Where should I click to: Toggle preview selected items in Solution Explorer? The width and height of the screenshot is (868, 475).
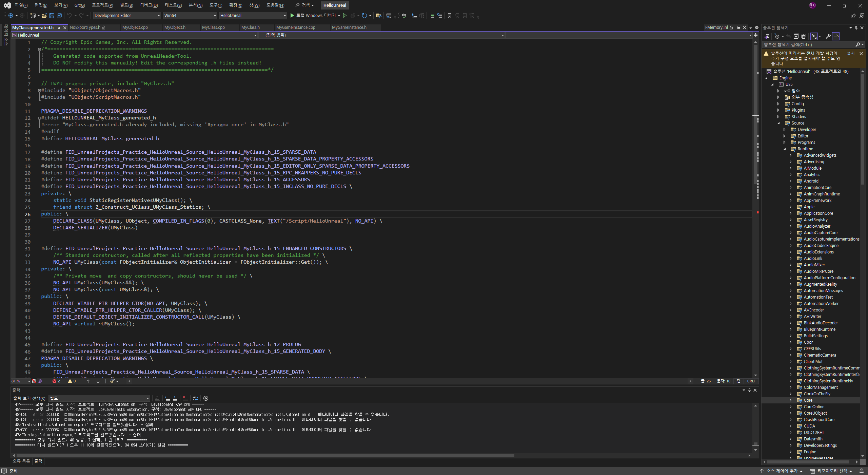click(836, 36)
